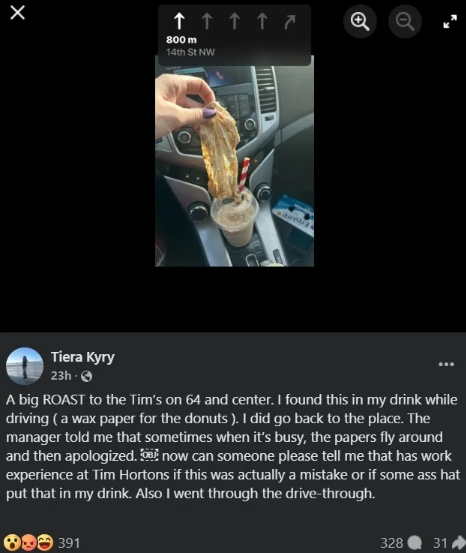Click the wow reaction emoji
466x553 pixels.
click(11, 542)
